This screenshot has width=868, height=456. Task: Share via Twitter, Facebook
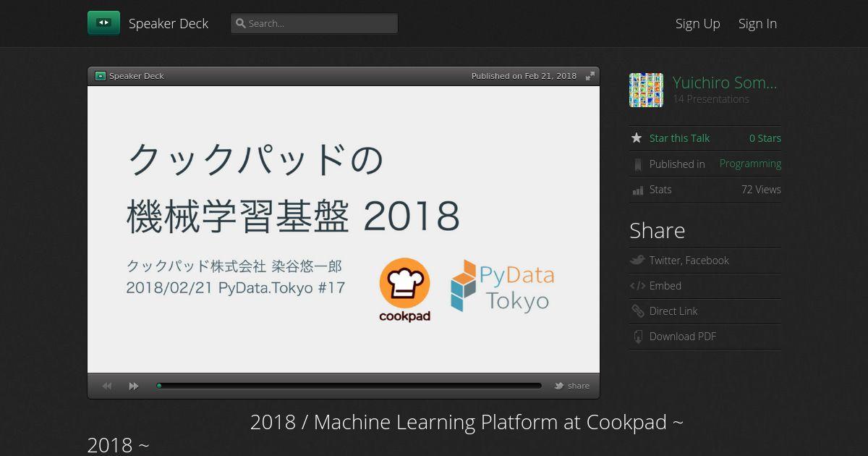(689, 261)
